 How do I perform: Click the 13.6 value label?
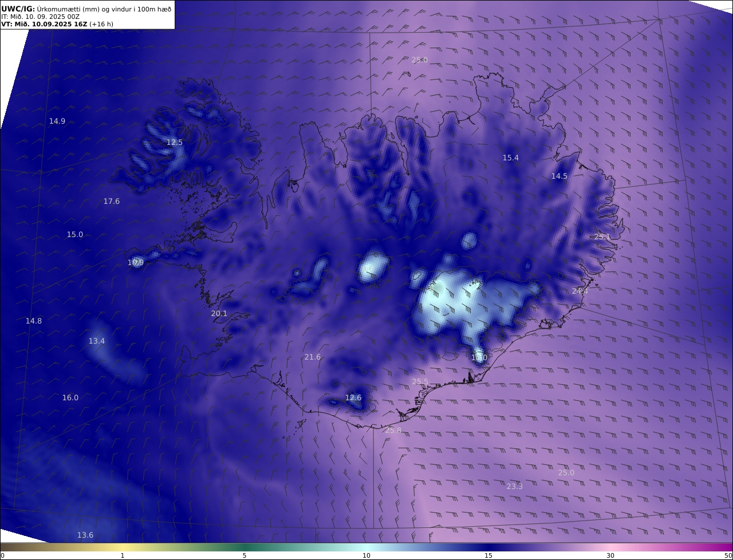[85, 535]
